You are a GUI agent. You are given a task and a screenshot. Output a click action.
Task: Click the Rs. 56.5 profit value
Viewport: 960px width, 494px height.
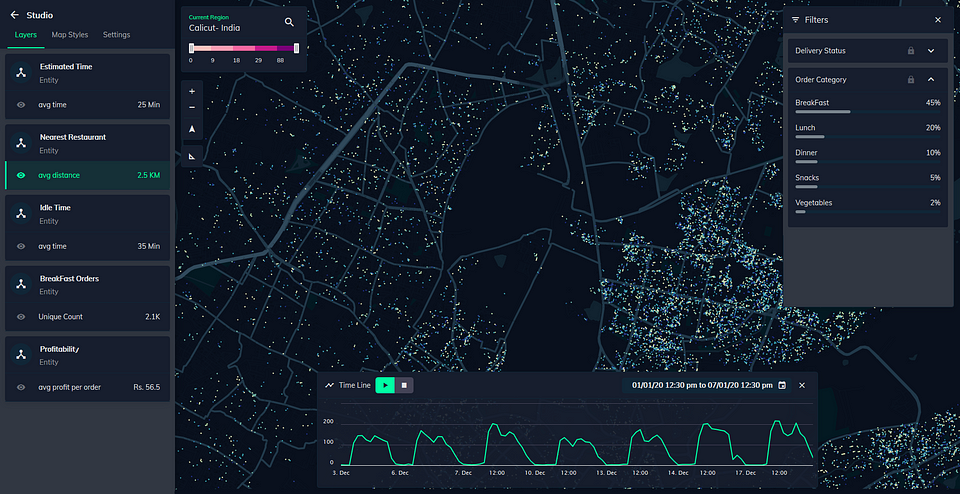[147, 387]
